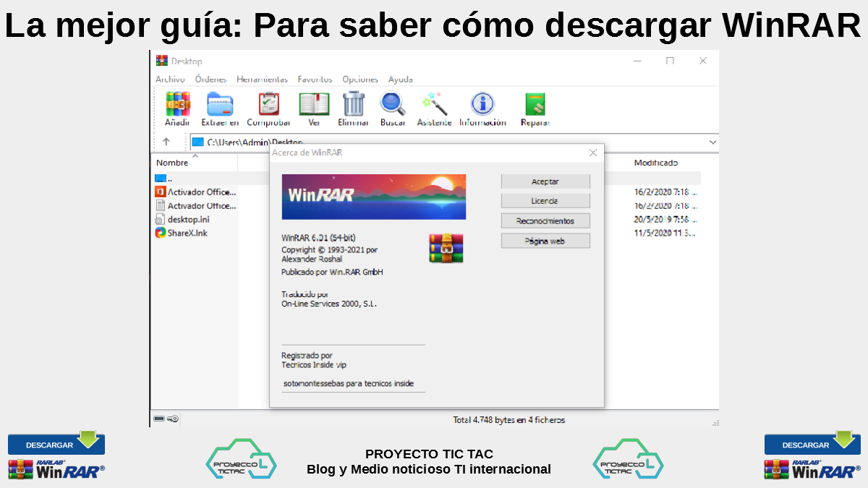868x488 pixels.
Task: Open the Opciones menu
Action: click(360, 80)
